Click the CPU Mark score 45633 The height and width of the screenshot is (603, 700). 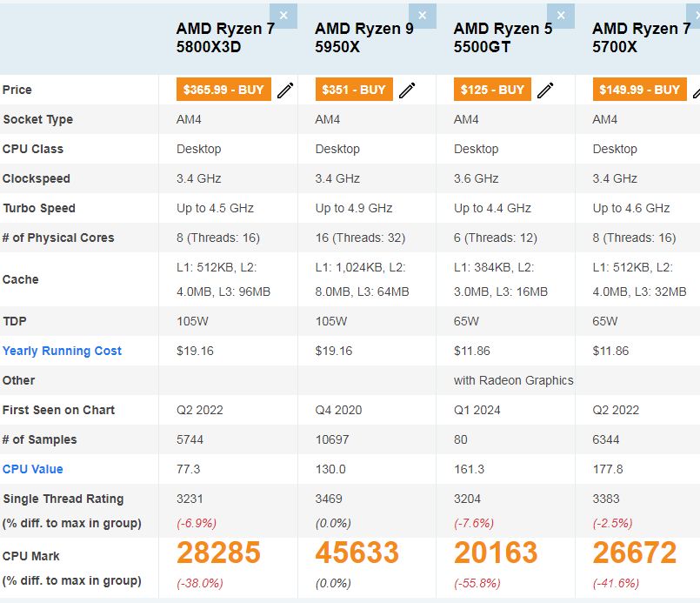tap(357, 553)
